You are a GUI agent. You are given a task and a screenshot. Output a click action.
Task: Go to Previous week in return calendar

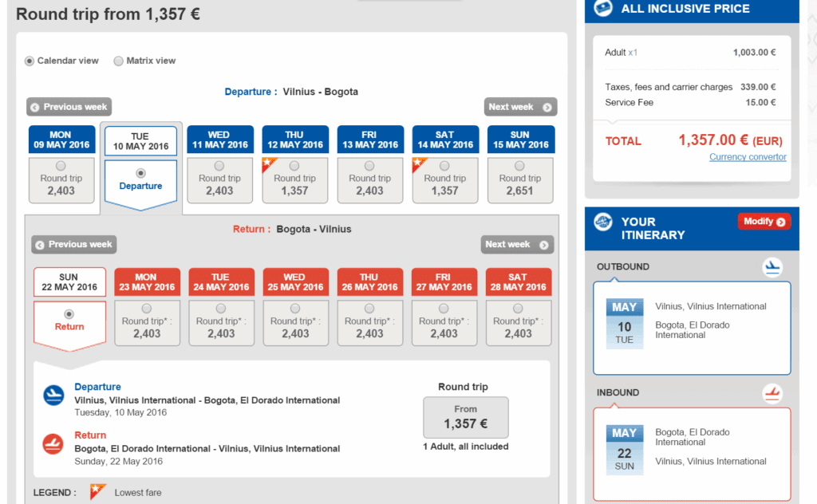(74, 244)
